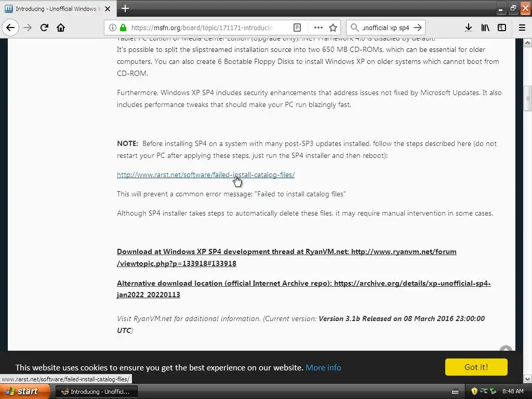The height and width of the screenshot is (399, 532).
Task: Open a new browser tab
Action: point(125,8)
